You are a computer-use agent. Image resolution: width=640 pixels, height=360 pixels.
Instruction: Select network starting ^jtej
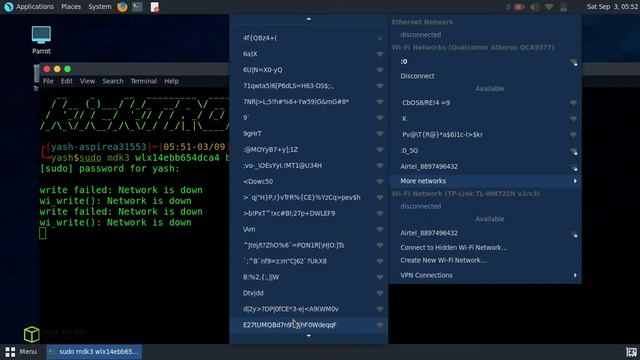[x=309, y=245]
